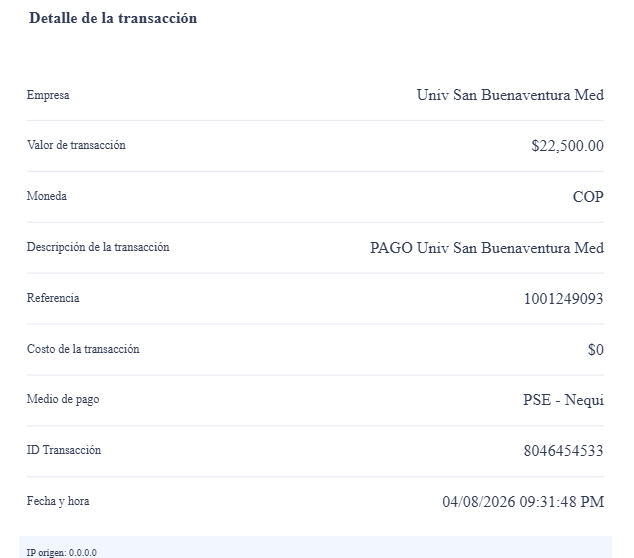Click the 'Univ San Buenaventura Med' company value
Screen dimensions: 634x558
[x=510, y=95]
